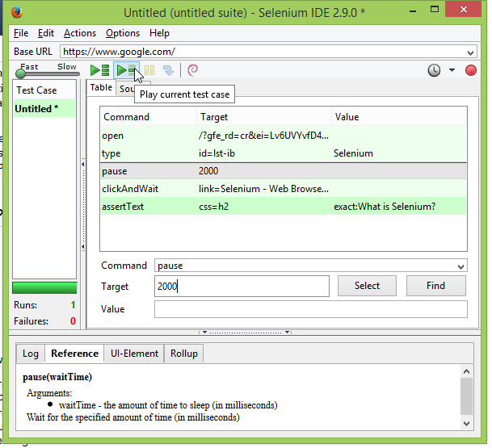Click the Pause/Resume toolbar icon
This screenshot has height=448, width=492.
pos(149,70)
